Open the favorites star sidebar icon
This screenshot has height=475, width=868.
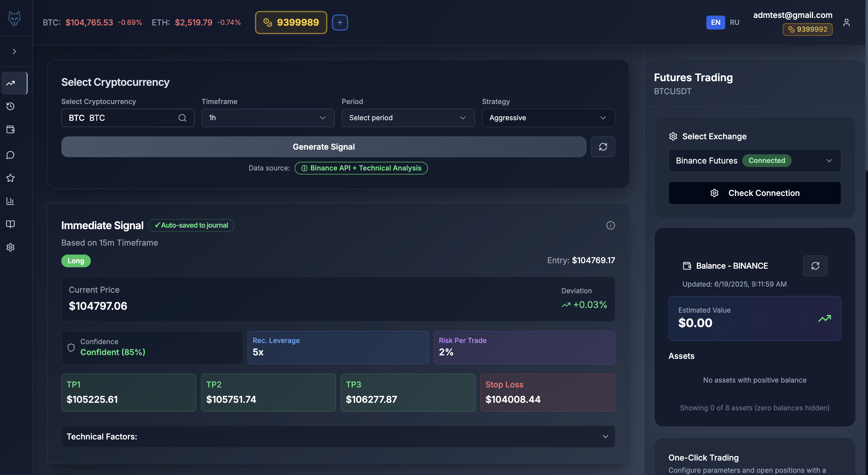(x=10, y=178)
